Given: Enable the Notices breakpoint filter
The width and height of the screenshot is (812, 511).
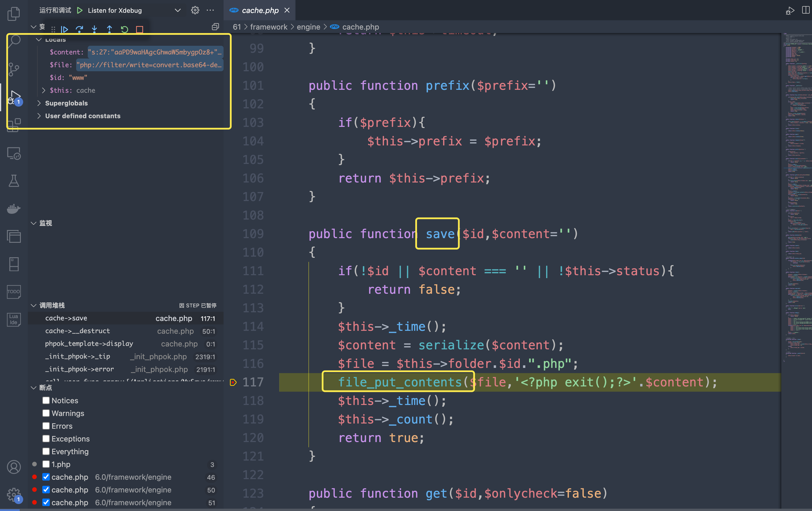Looking at the screenshot, I should pyautogui.click(x=46, y=400).
